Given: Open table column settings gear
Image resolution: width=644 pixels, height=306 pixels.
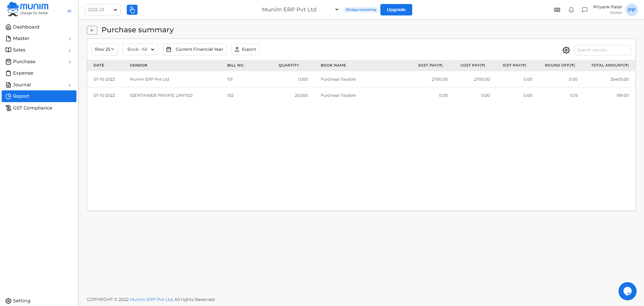Looking at the screenshot, I should (566, 50).
